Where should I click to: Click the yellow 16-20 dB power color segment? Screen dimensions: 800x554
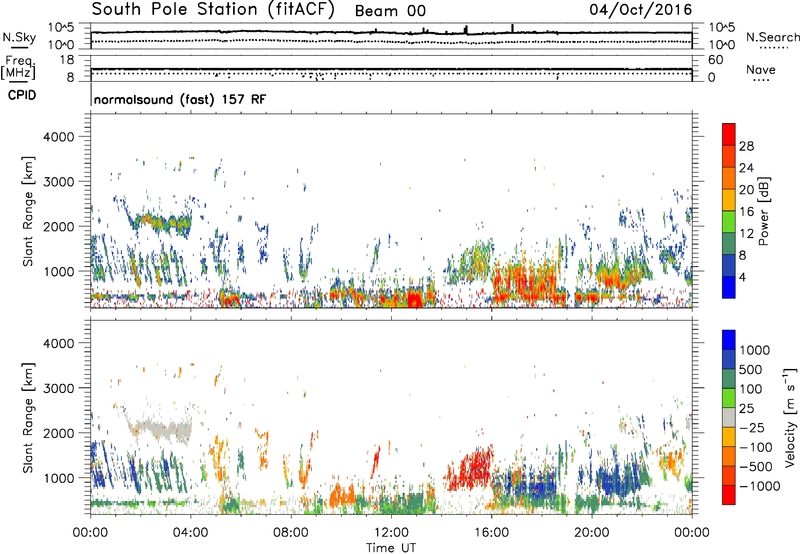[729, 199]
